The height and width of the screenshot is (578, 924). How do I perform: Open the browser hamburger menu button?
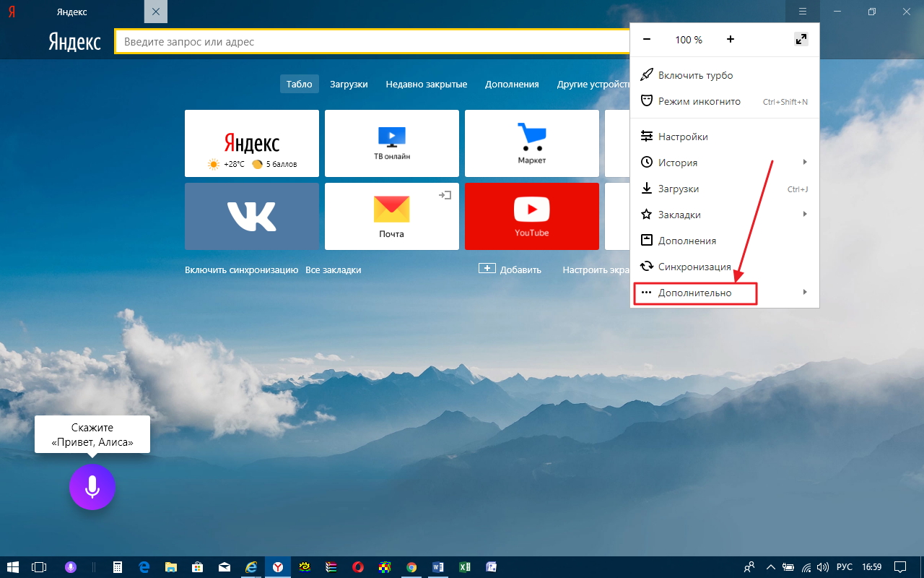803,12
